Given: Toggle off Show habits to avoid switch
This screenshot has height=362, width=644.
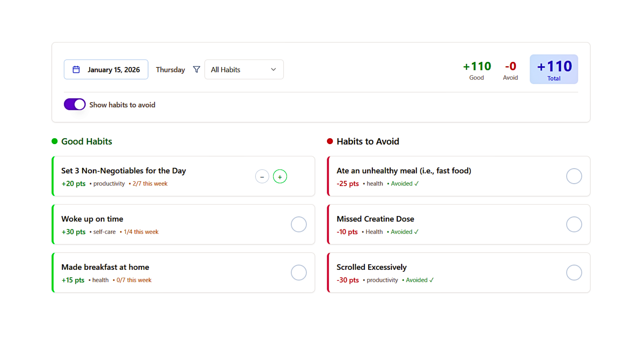Looking at the screenshot, I should pyautogui.click(x=74, y=105).
